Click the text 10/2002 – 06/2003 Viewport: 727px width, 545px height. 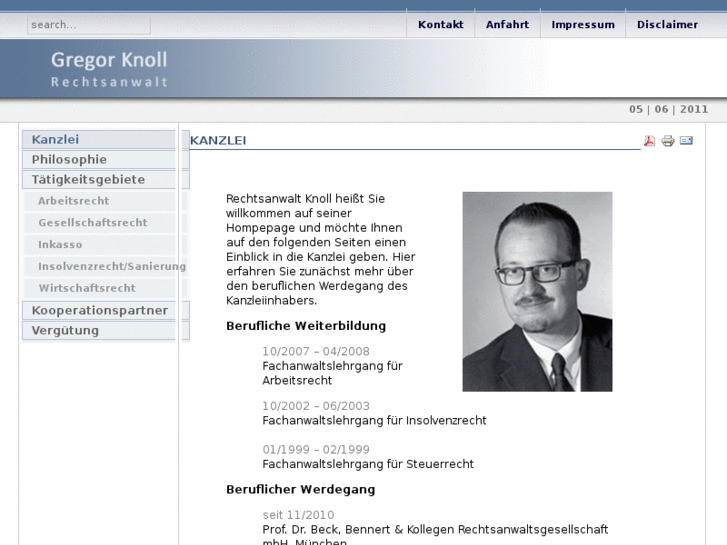coord(316,406)
